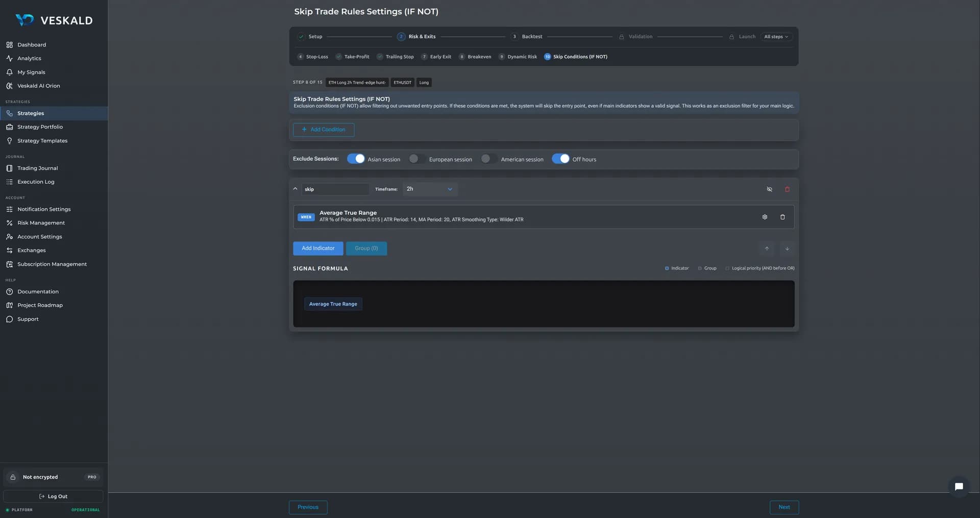Go to the Stop-Loss substep

pyautogui.click(x=313, y=57)
